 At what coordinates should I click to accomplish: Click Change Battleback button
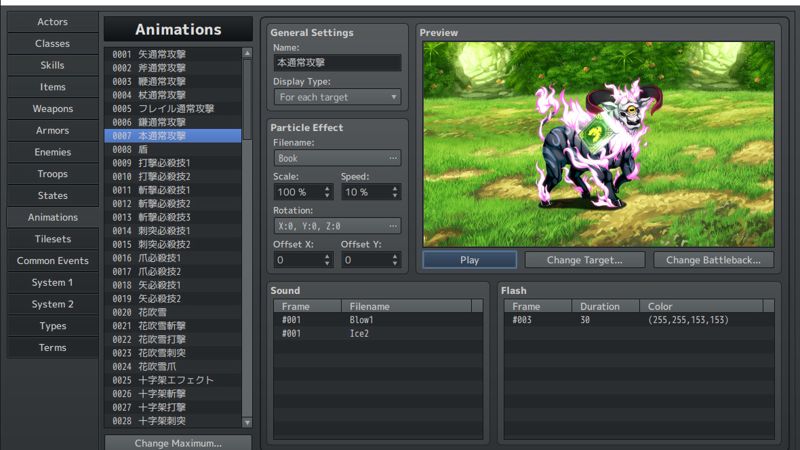713,260
